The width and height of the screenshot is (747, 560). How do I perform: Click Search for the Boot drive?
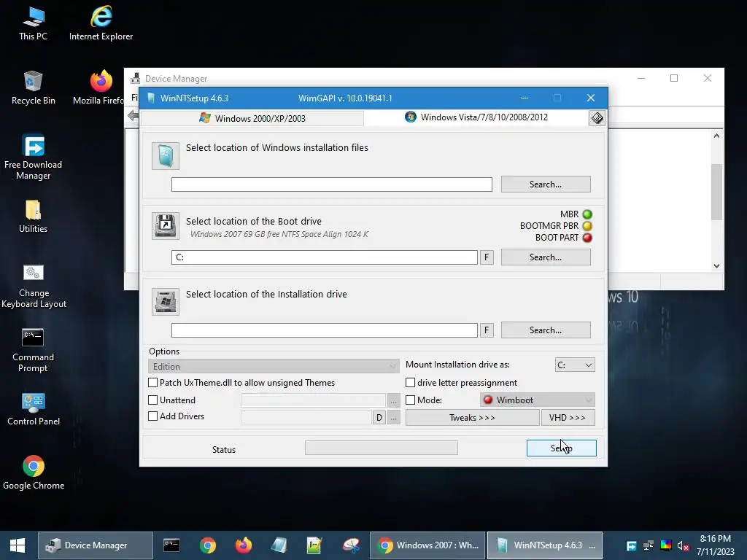(x=546, y=257)
